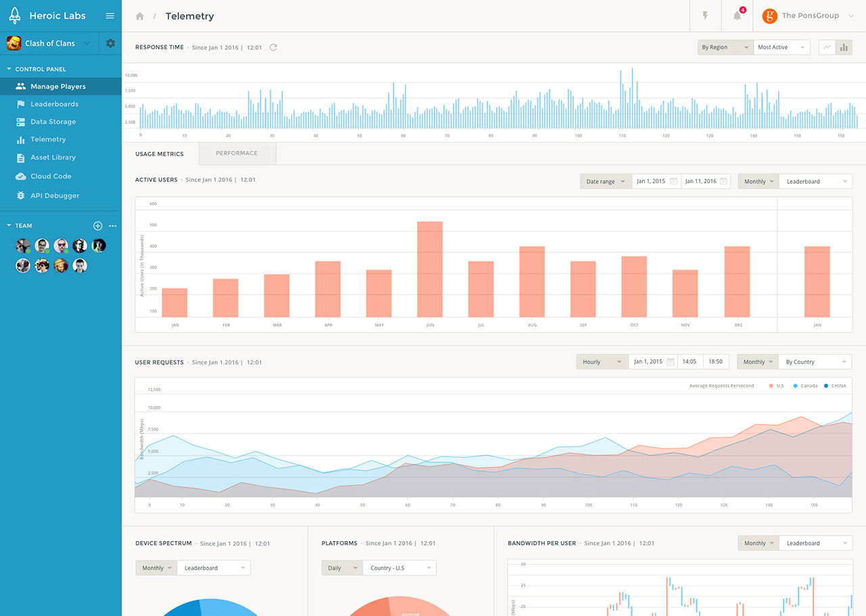This screenshot has width=866, height=616.
Task: Open the notifications bell icon
Action: 737,16
